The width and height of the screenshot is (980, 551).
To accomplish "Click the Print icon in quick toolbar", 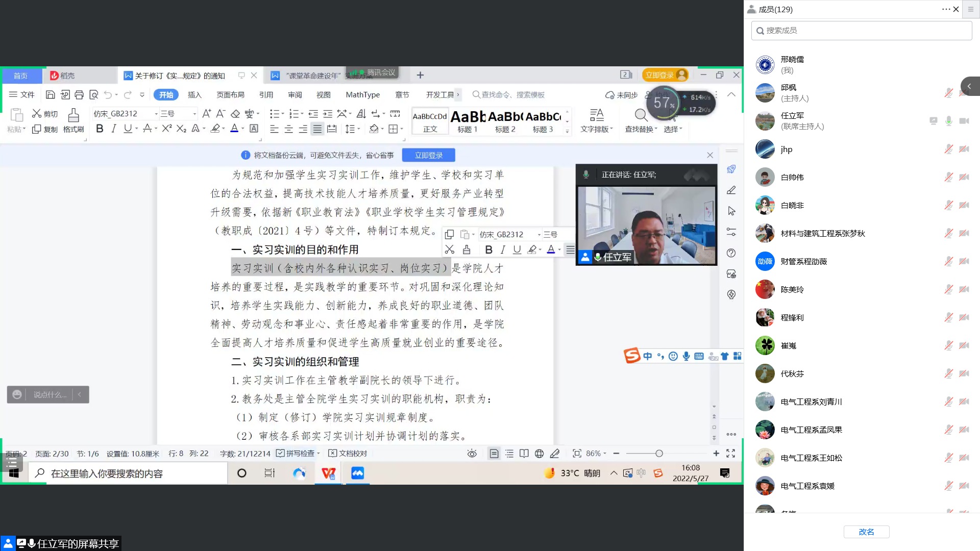I will click(79, 95).
